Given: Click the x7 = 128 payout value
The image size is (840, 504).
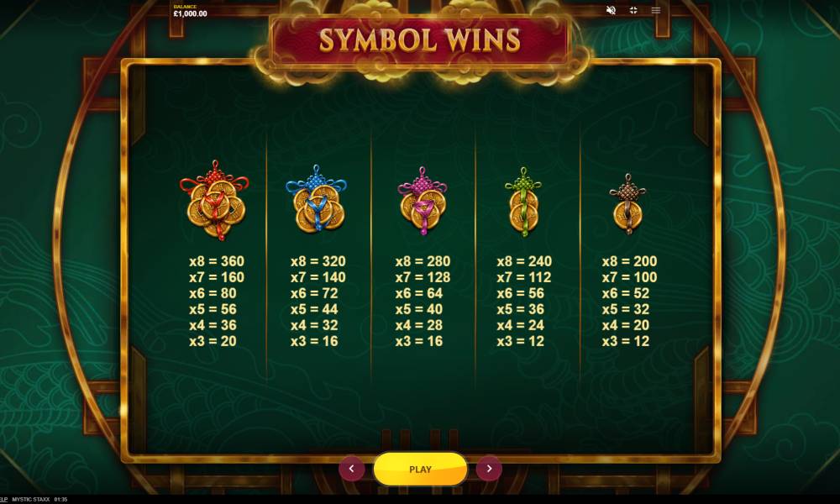Looking at the screenshot, I should point(423,277).
